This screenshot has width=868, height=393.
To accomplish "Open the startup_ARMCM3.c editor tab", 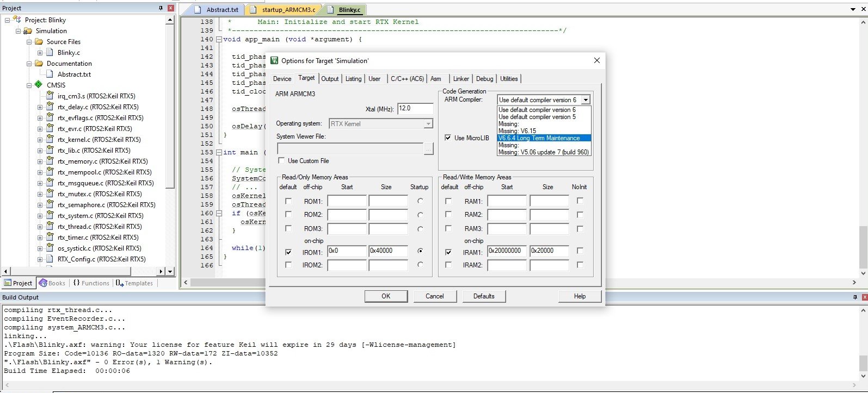I will tap(288, 10).
